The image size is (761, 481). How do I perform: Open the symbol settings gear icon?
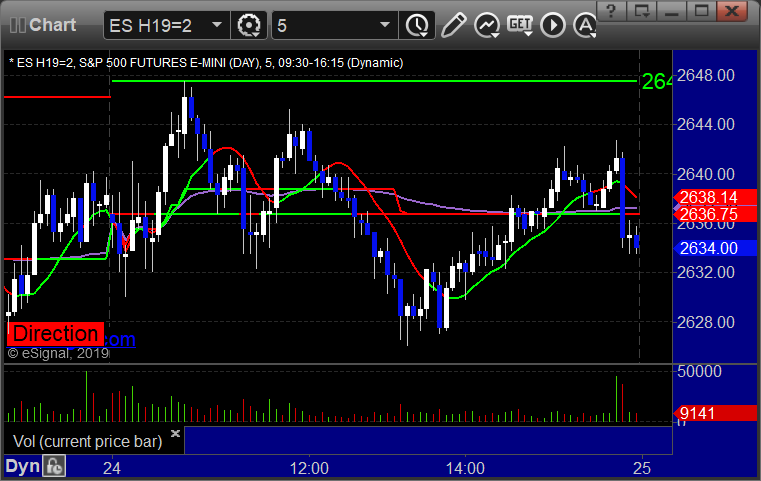pyautogui.click(x=249, y=25)
